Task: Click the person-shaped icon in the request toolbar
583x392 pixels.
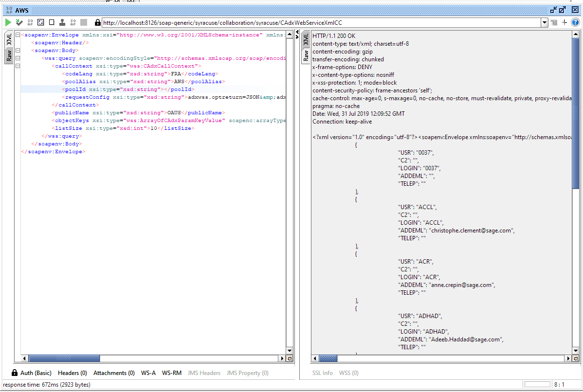Action: pyautogui.click(x=62, y=22)
